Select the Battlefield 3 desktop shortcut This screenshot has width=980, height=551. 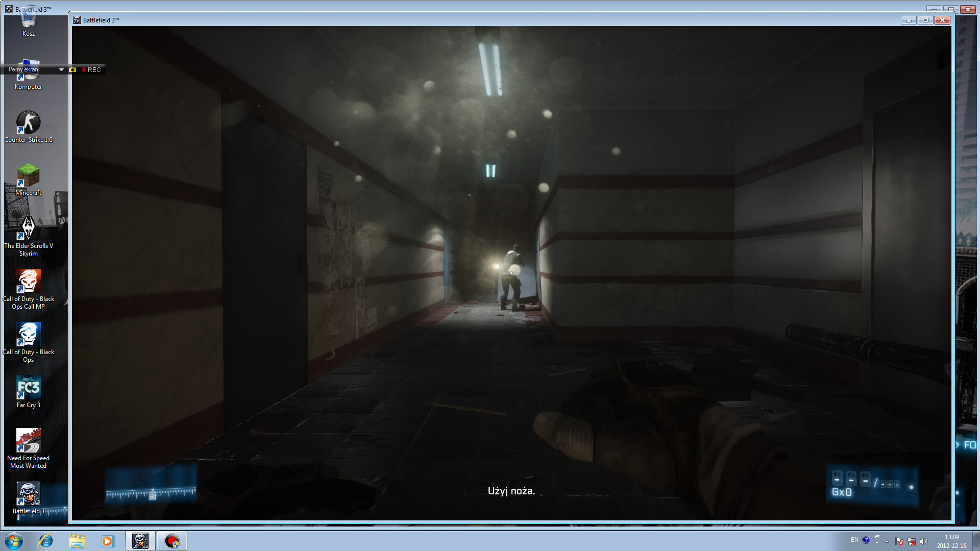29,498
